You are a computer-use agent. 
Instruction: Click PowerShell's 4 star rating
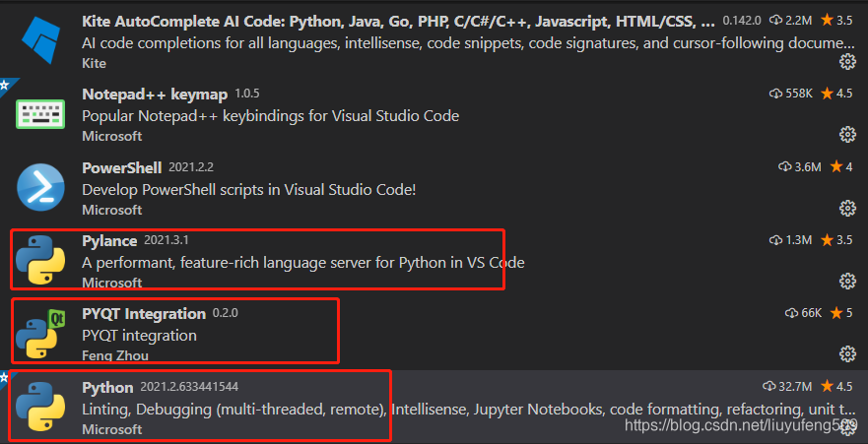click(x=841, y=166)
